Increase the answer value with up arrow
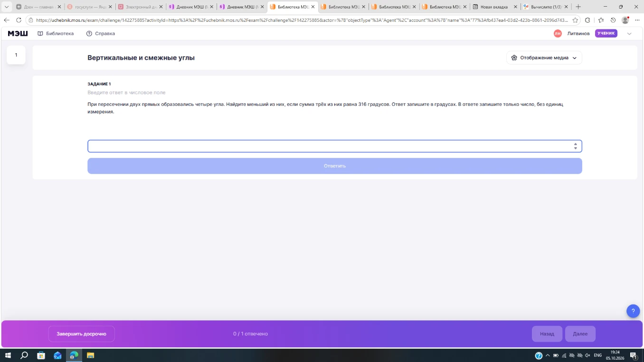Viewport: 644px width, 362px height. click(575, 144)
